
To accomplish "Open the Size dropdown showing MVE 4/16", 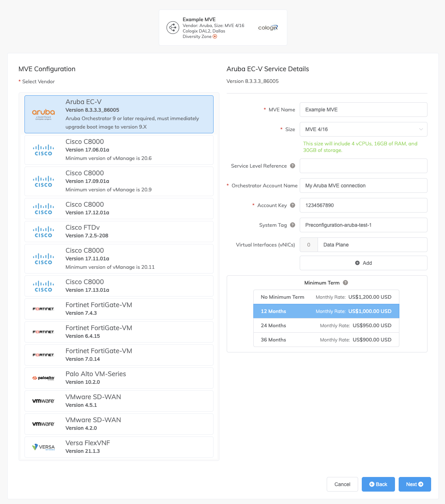I will click(x=363, y=129).
